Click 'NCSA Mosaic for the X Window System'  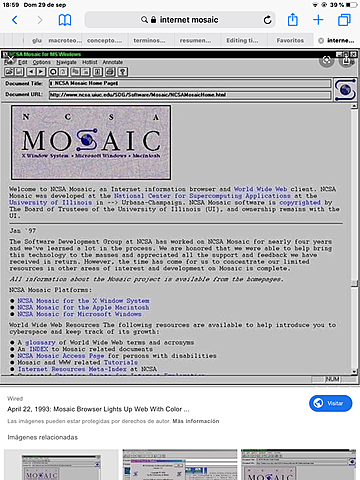pyautogui.click(x=83, y=301)
